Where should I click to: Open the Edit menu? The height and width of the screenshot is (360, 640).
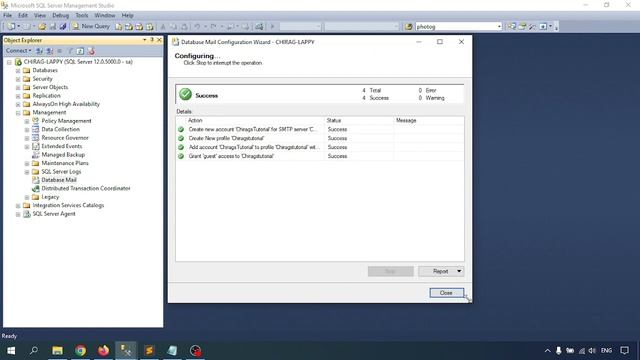point(23,15)
